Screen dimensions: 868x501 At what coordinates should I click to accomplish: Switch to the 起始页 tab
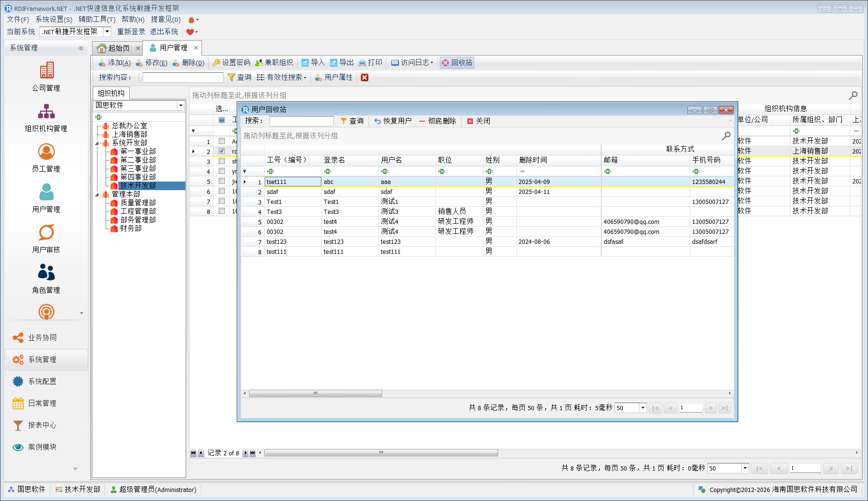pos(115,48)
